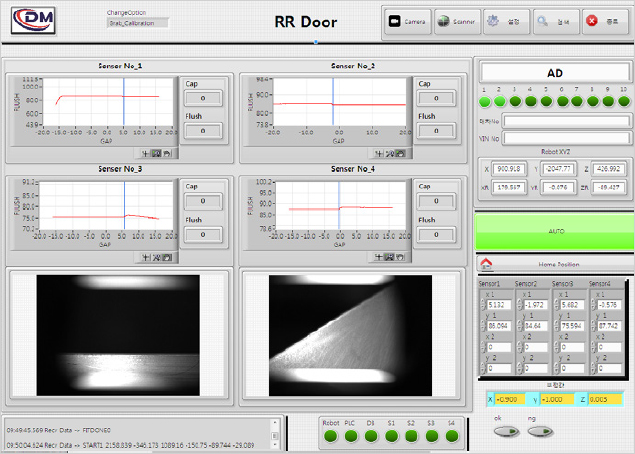This screenshot has width=635, height=454.
Task: Click Sensor2 y 1 stepper arrows
Action: pyautogui.click(x=519, y=325)
